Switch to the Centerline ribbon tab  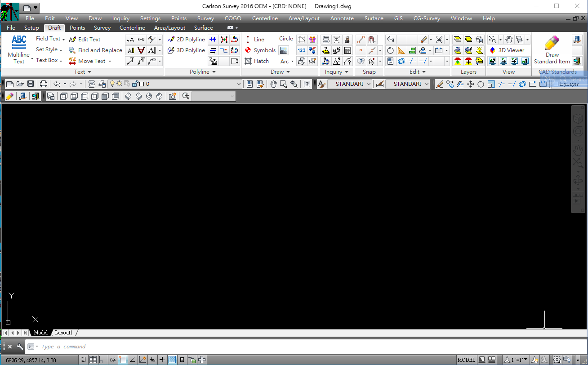point(132,28)
